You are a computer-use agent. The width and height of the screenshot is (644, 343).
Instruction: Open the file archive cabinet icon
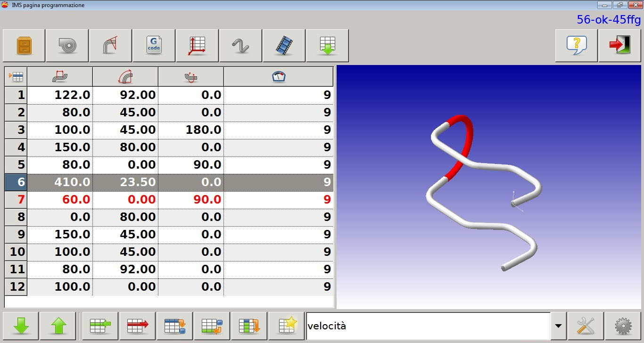pos(24,46)
